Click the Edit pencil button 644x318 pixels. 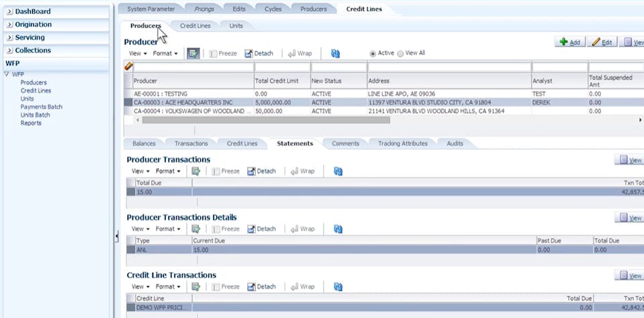tap(601, 42)
